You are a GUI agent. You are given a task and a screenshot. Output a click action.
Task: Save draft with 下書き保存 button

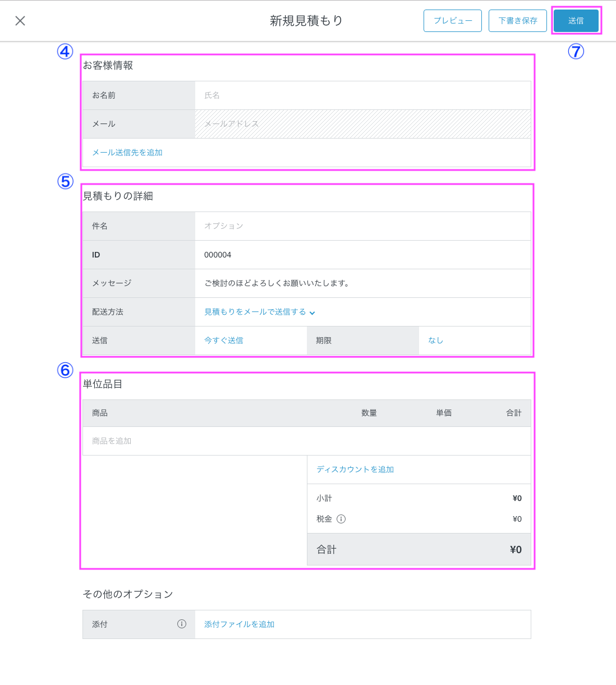pos(517,21)
